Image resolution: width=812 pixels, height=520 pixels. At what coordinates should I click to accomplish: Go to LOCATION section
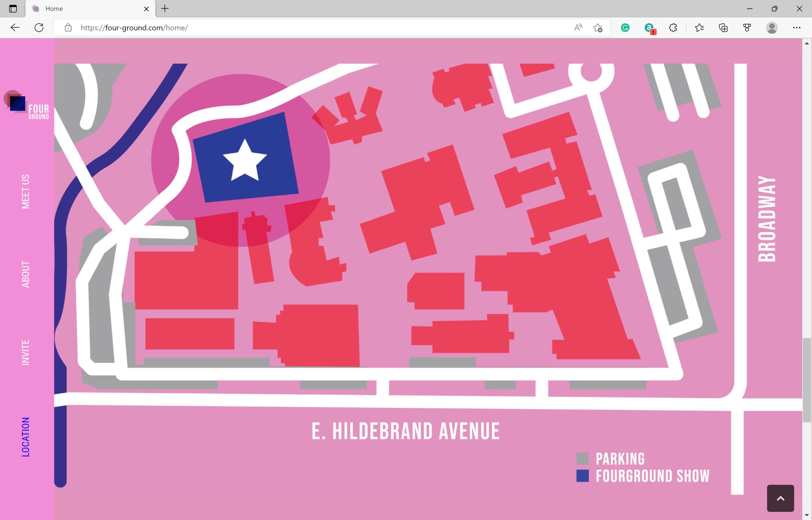[x=26, y=437]
